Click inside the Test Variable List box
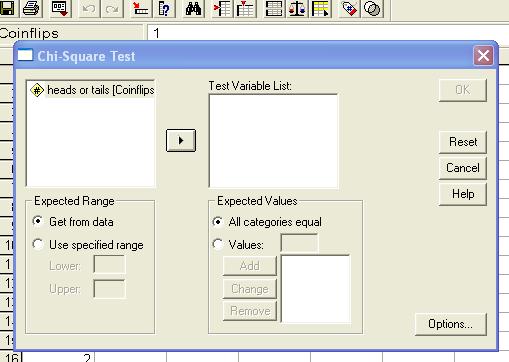Viewport: 509px width, 362px height. tap(273, 141)
